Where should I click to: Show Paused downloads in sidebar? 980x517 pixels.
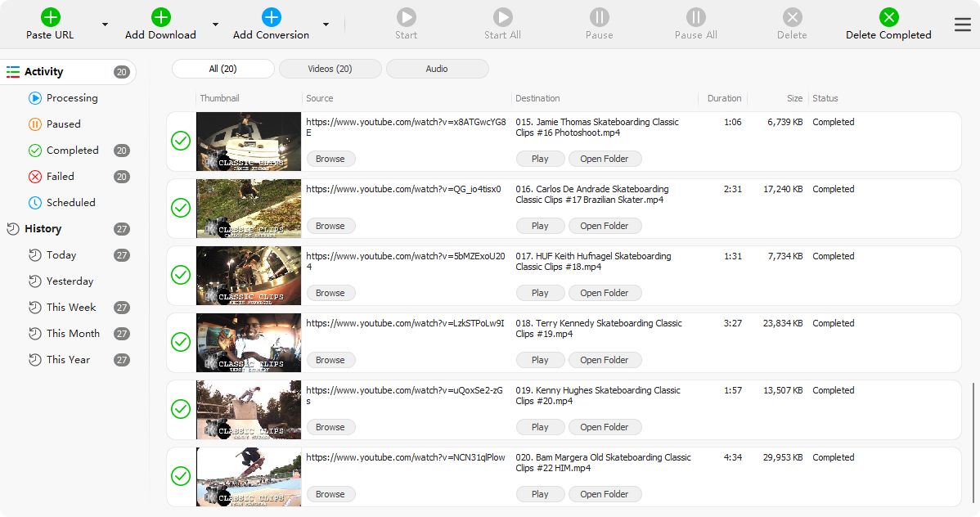(63, 124)
